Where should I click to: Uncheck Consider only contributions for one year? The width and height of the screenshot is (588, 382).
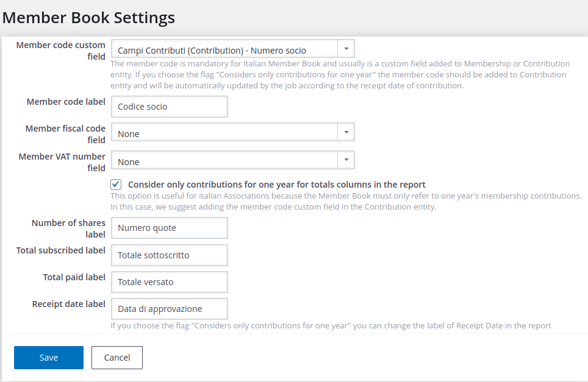pos(116,184)
